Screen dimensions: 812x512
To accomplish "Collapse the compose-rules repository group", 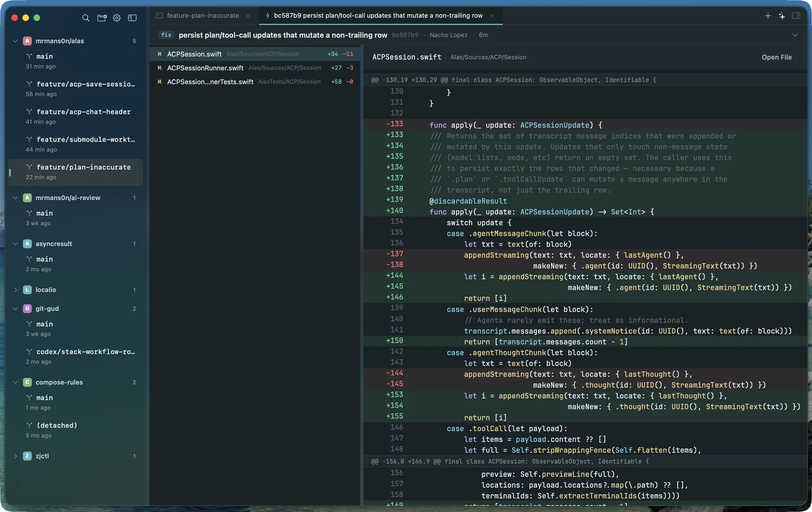I will coord(15,382).
